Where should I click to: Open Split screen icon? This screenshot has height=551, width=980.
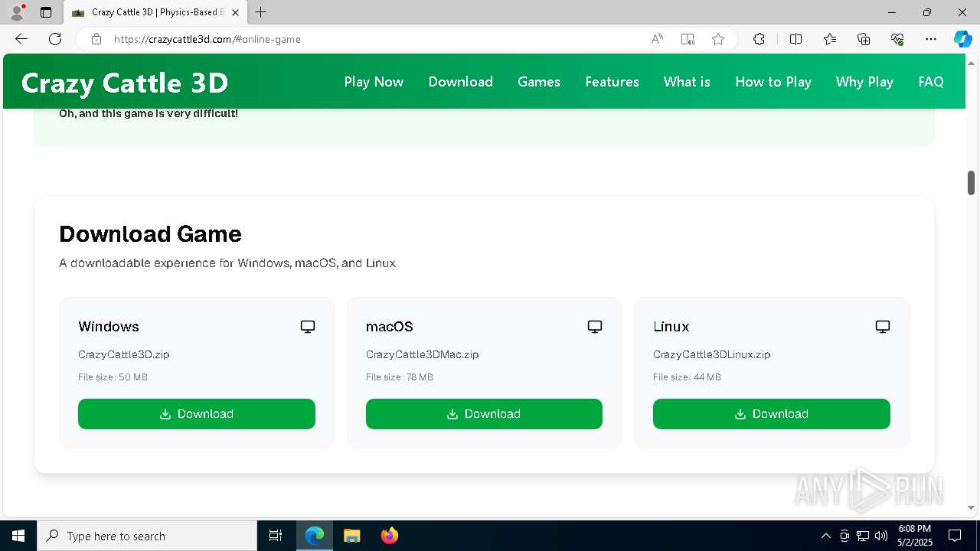click(795, 39)
